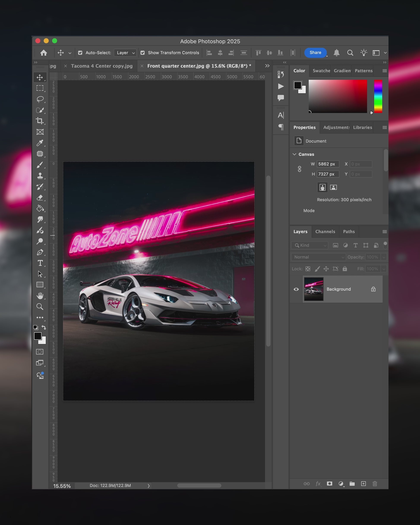The height and width of the screenshot is (525, 420).
Task: Collapse the Canvas section
Action: [x=294, y=154]
